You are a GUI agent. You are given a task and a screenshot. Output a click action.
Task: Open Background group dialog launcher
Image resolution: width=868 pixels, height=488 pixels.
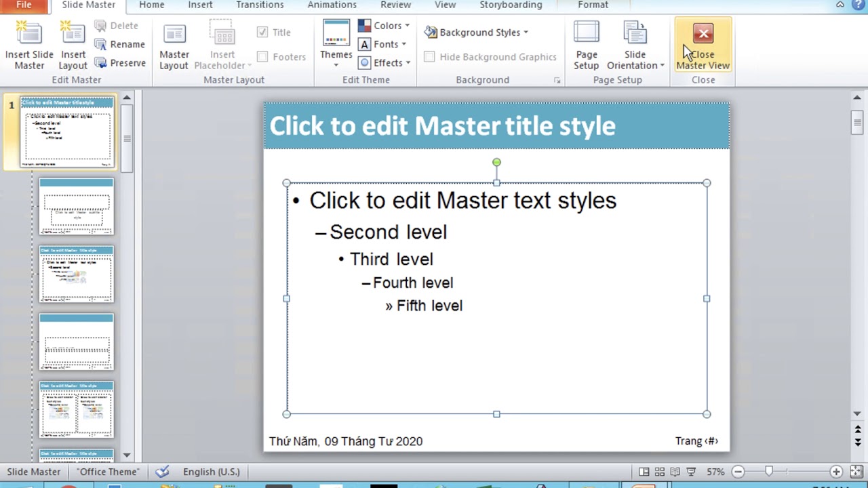(557, 81)
